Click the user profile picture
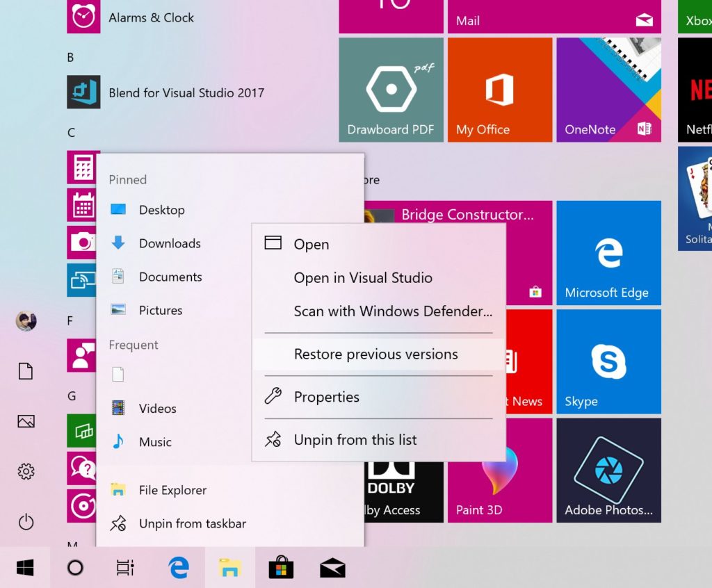The image size is (712, 588). (25, 321)
